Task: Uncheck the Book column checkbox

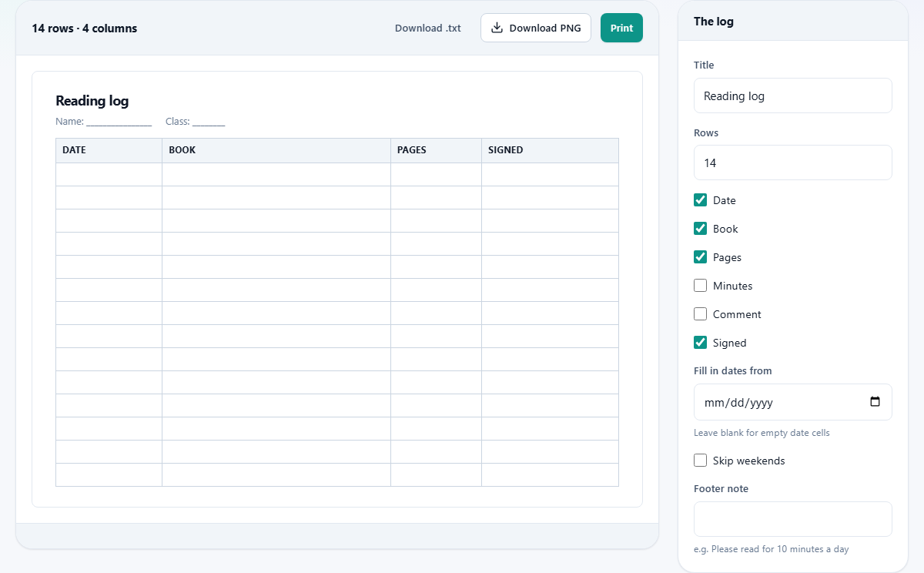Action: (701, 229)
